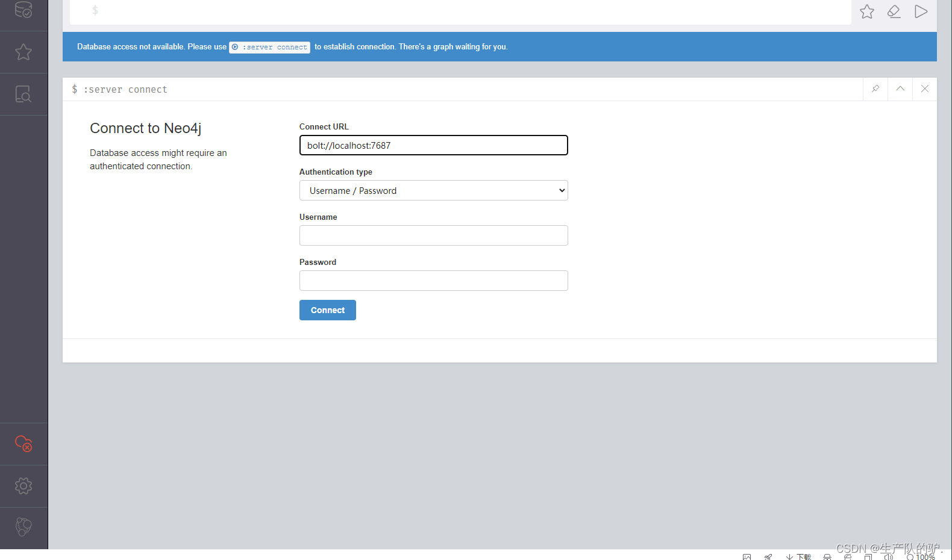Close the :server connect frame
Screen dimensions: 952x560
tap(925, 89)
